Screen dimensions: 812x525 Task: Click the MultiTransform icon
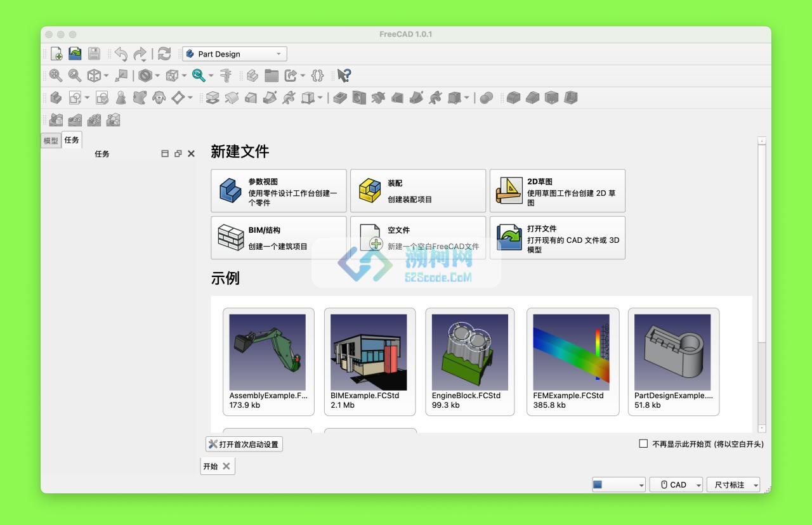click(113, 120)
